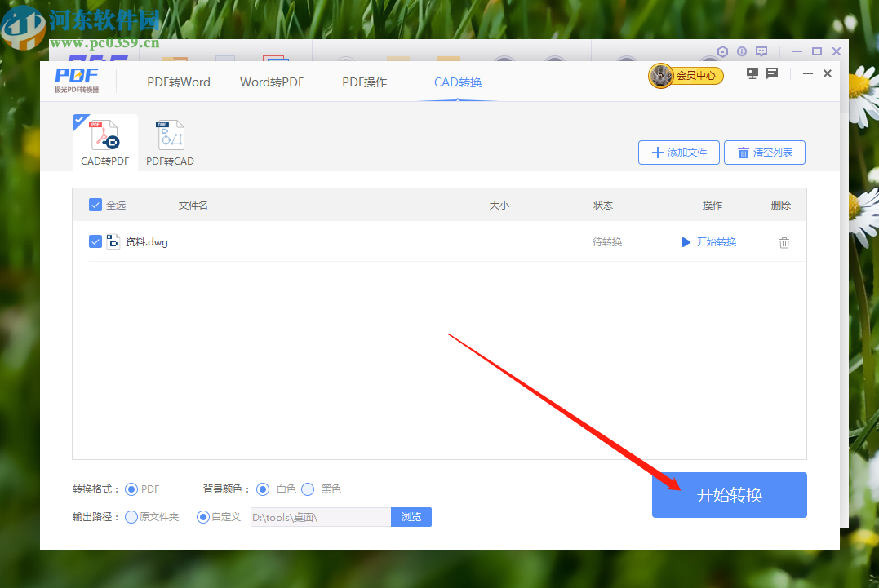Image resolution: width=879 pixels, height=588 pixels.
Task: Select the 黑色 background color radio
Action: tap(308, 489)
